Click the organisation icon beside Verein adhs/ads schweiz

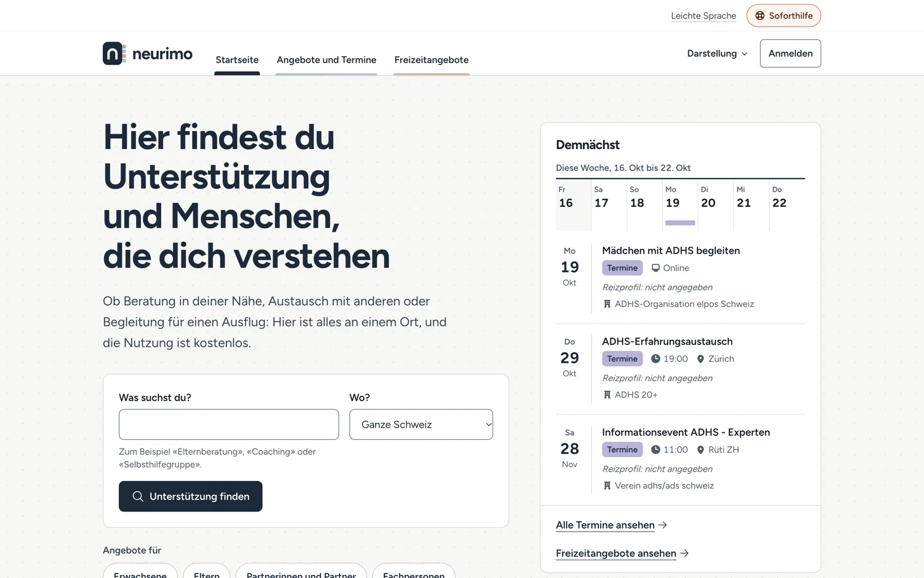tap(607, 486)
